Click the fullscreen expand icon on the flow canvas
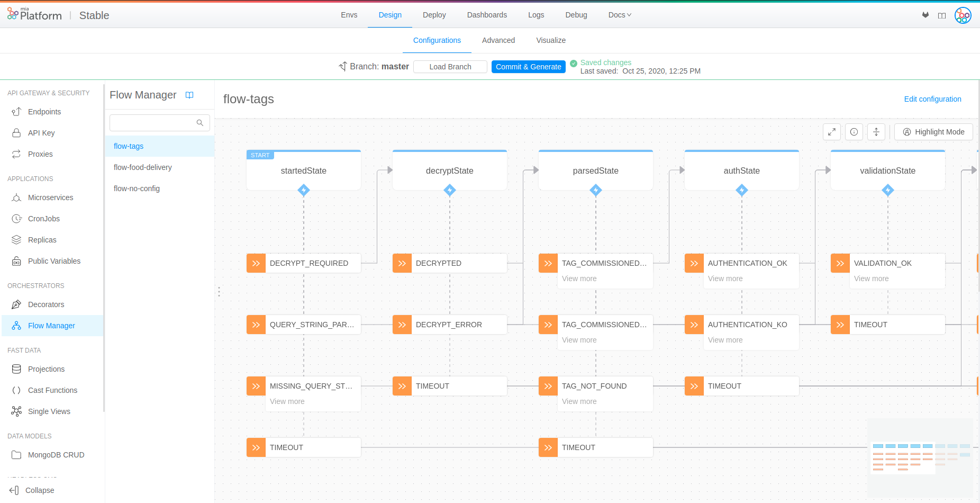 tap(831, 132)
